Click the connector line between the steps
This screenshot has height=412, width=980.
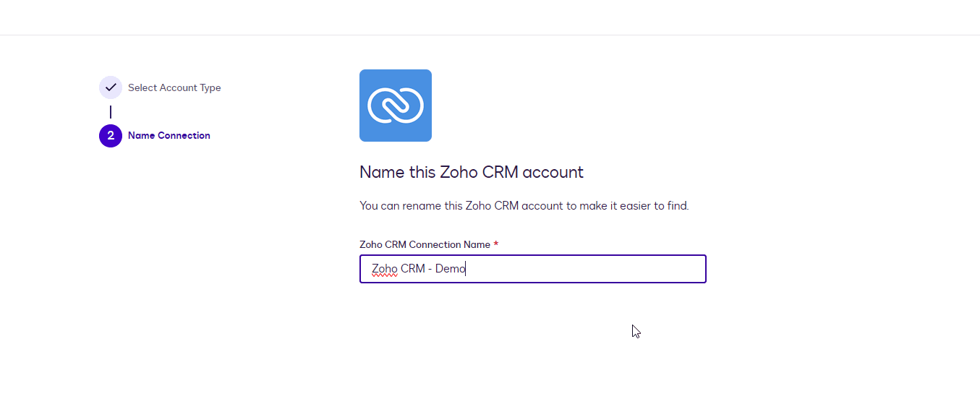pyautogui.click(x=111, y=112)
